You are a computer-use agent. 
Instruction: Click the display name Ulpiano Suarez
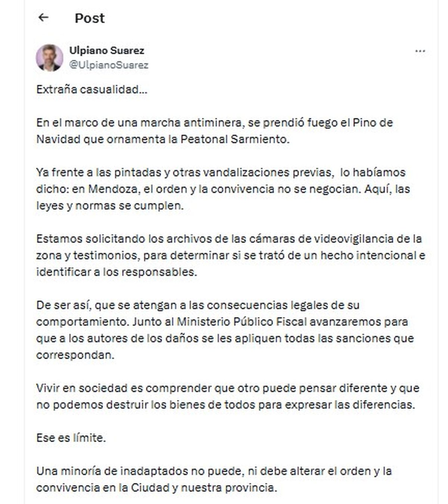(x=107, y=50)
